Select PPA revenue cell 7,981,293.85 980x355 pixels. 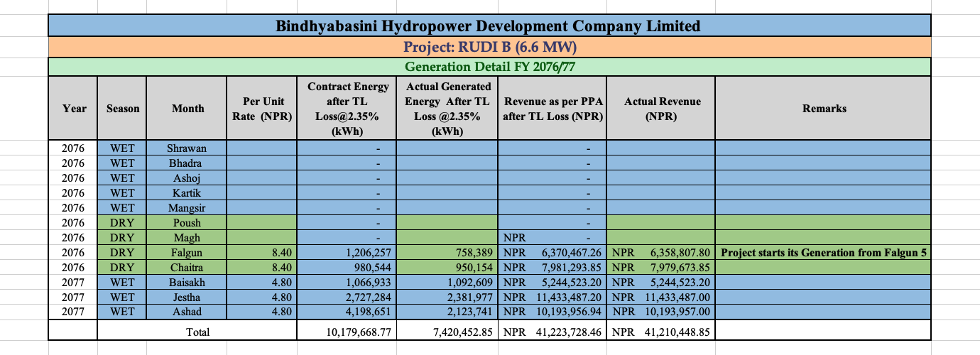tap(552, 268)
